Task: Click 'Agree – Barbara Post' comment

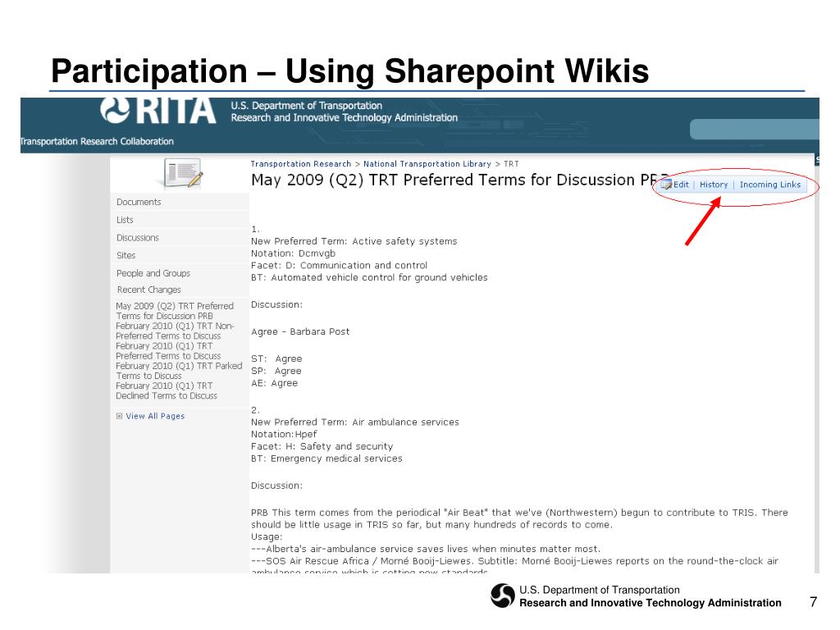Action: [300, 331]
